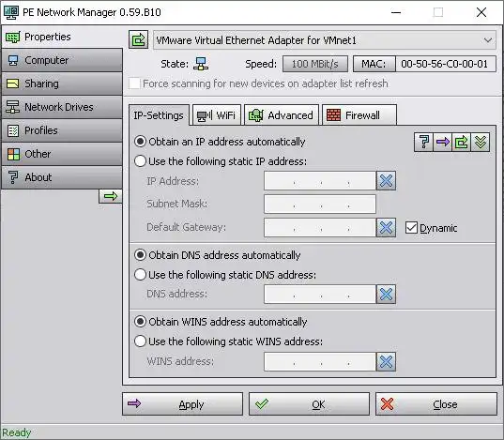Click the Ready status bar text
504x440 pixels.
(x=16, y=432)
